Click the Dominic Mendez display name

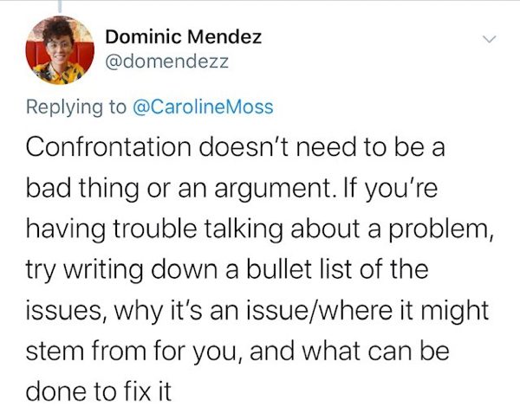pos(184,36)
